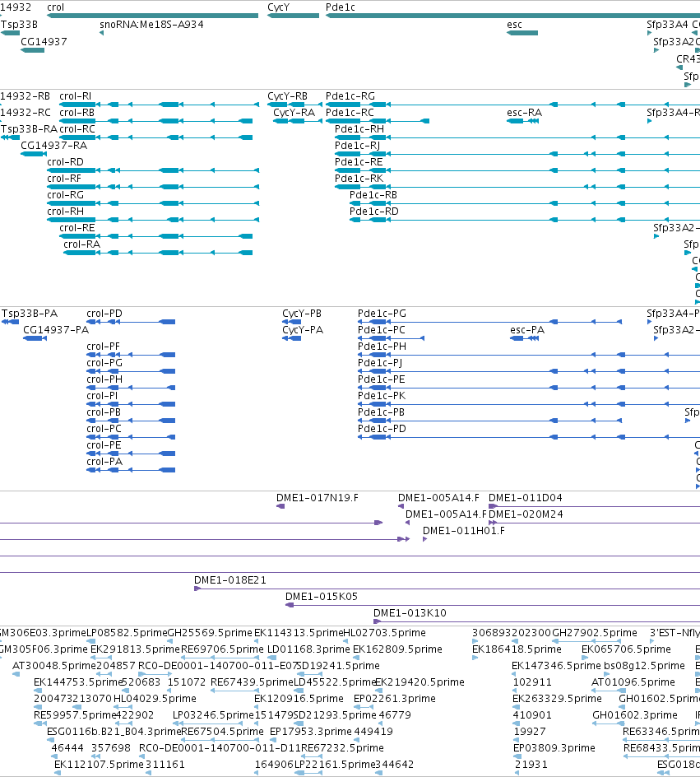Image resolution: width=700 pixels, height=777 pixels.
Task: Select transcript Pde1c-RK
Action: [x=517, y=187]
